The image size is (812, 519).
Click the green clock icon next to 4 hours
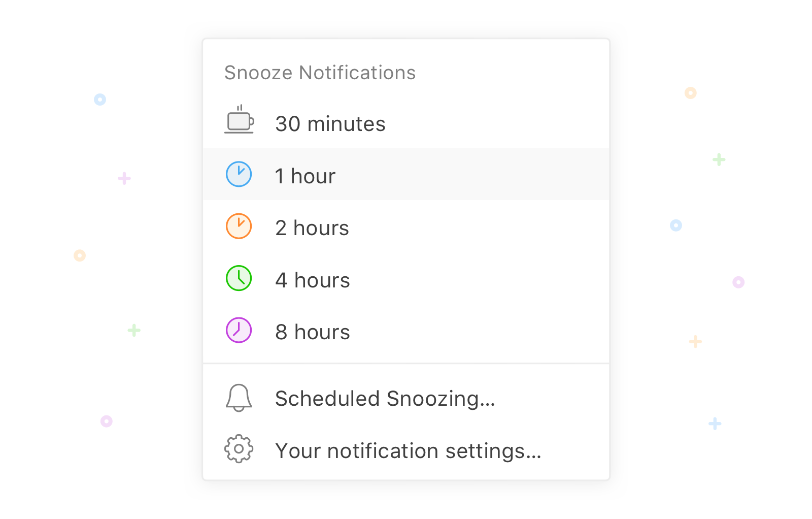[x=239, y=279]
